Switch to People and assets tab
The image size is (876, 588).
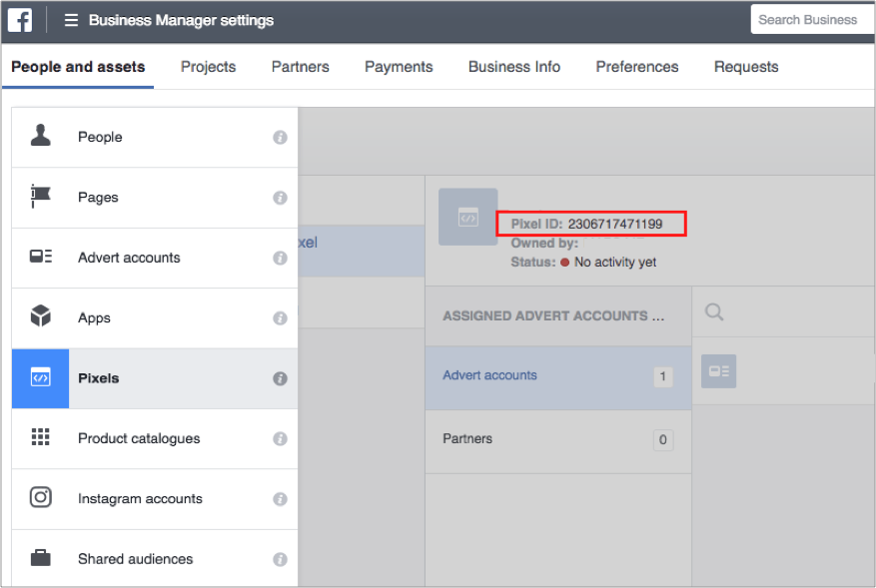coord(78,67)
